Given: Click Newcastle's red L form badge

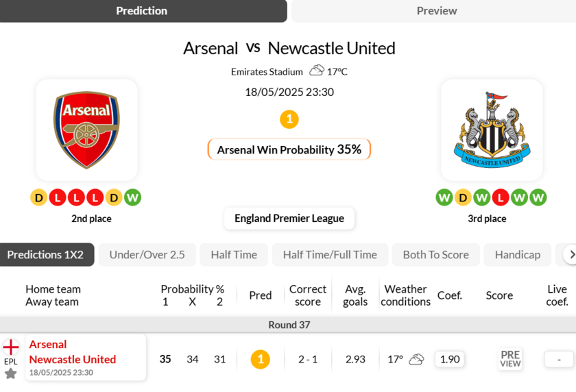Looking at the screenshot, I should 501,198.
